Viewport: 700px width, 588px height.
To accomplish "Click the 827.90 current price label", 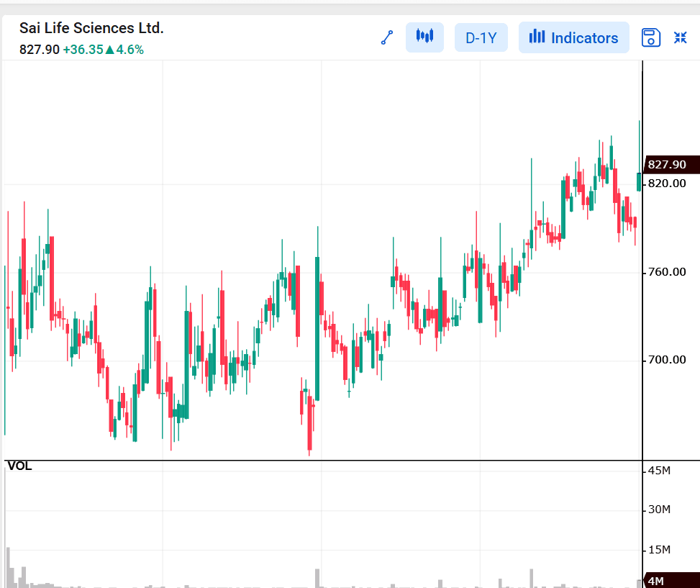I will [x=40, y=50].
